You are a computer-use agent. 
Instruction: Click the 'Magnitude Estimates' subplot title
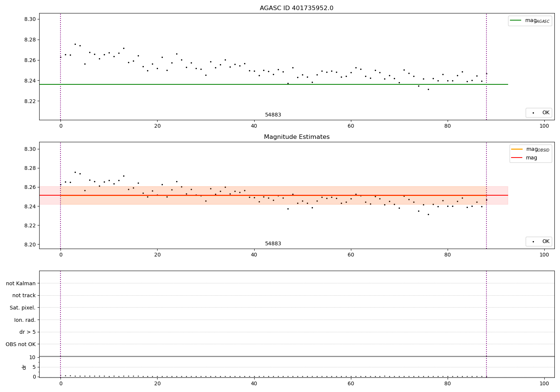click(x=296, y=137)
